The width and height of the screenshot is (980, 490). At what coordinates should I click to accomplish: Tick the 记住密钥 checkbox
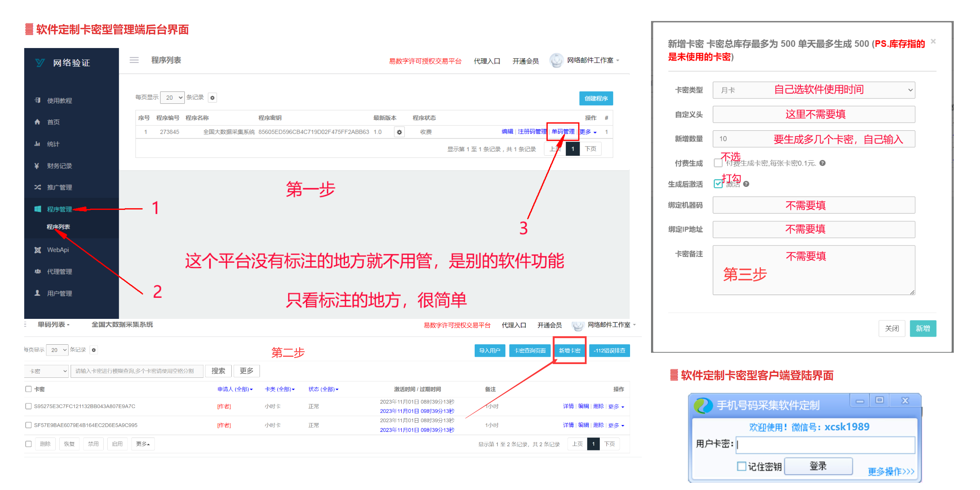[741, 467]
